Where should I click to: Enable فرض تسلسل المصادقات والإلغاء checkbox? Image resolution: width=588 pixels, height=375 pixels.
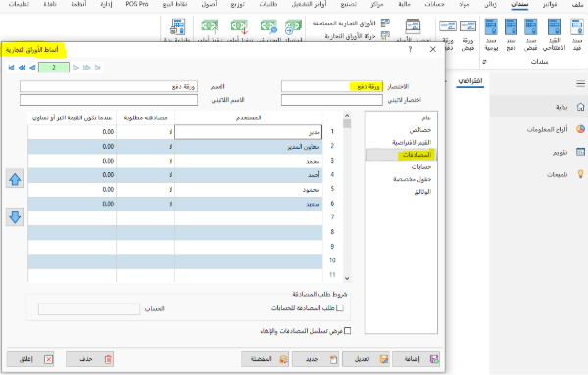pos(348,331)
